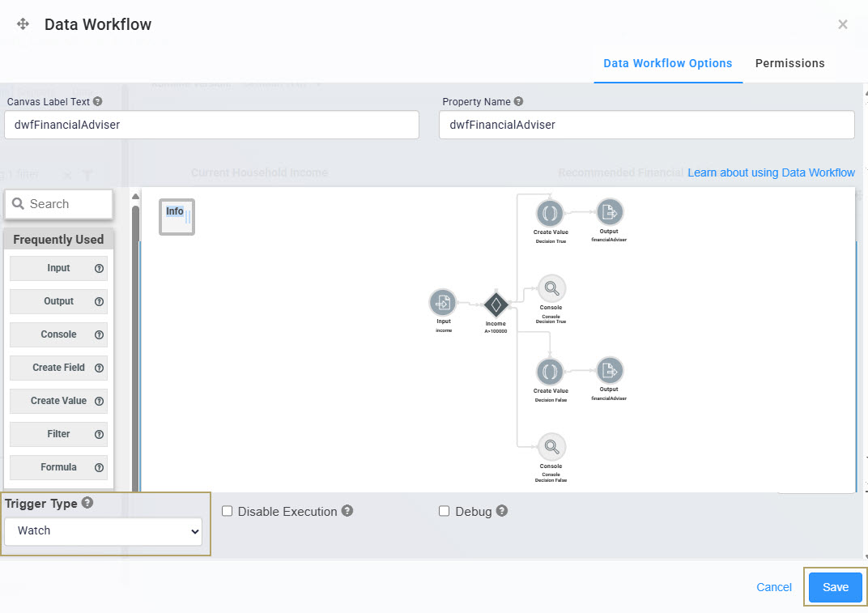The width and height of the screenshot is (868, 613).
Task: Select the Input operator button
Action: (x=58, y=268)
